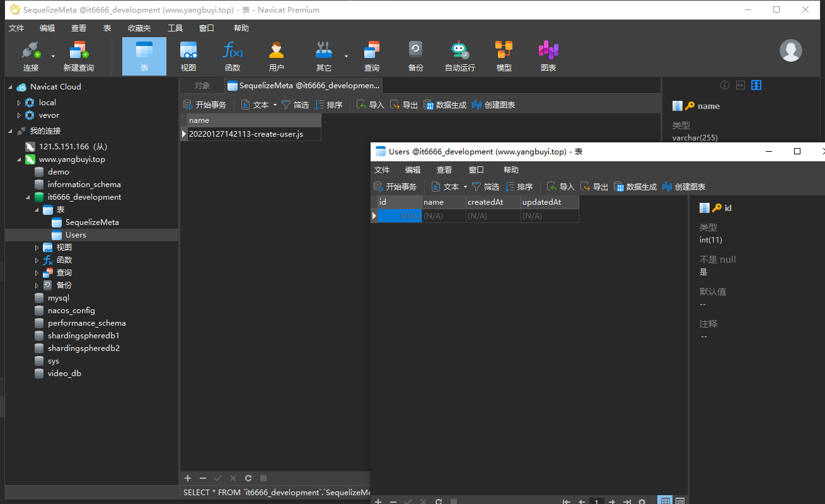
Task: Click 筛选 filter in the Users window
Action: (x=485, y=187)
